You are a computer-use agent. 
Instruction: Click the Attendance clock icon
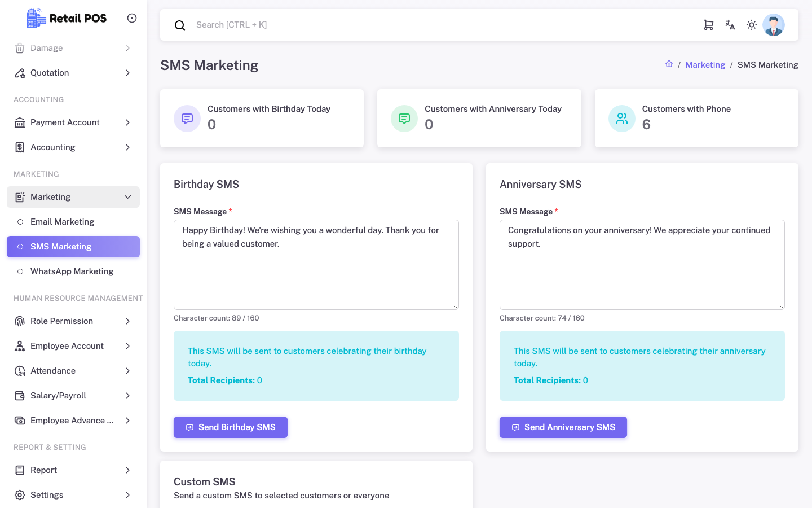click(20, 371)
